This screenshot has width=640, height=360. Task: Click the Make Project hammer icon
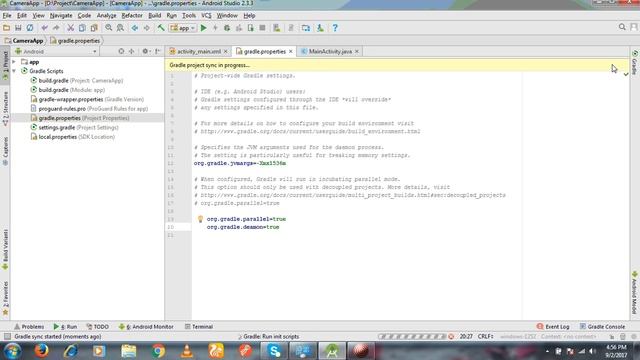click(x=161, y=28)
